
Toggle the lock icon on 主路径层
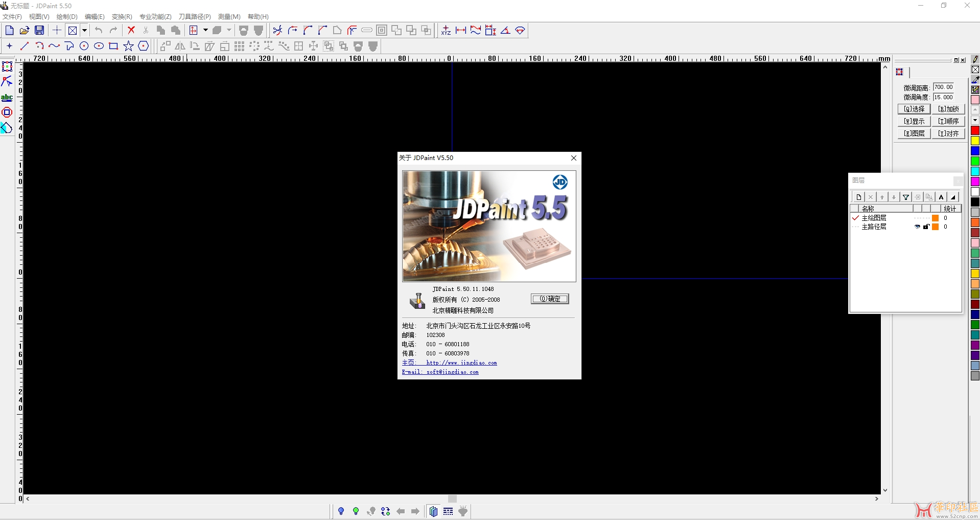pyautogui.click(x=926, y=227)
